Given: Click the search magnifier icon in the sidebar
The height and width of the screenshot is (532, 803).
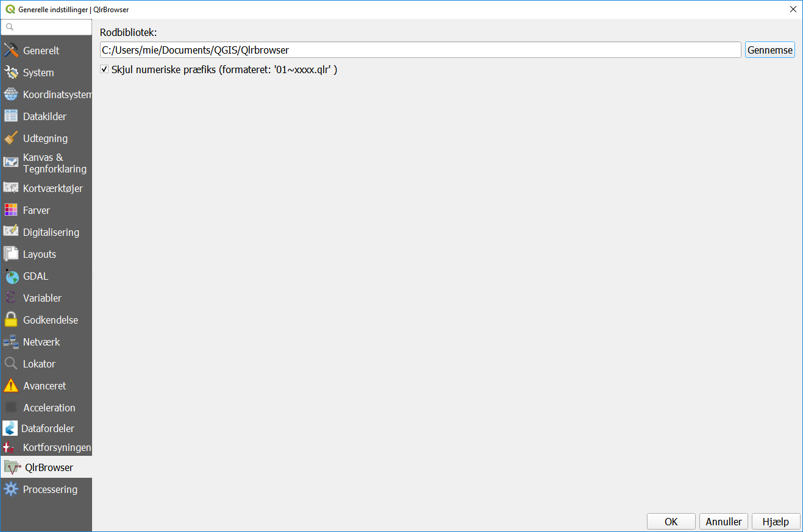Looking at the screenshot, I should click(x=10, y=27).
